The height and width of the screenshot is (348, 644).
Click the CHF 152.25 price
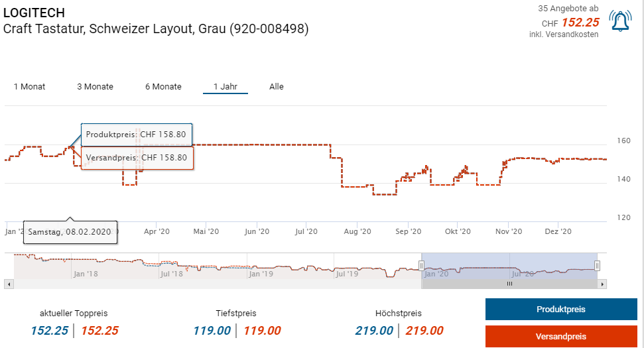[x=580, y=22]
